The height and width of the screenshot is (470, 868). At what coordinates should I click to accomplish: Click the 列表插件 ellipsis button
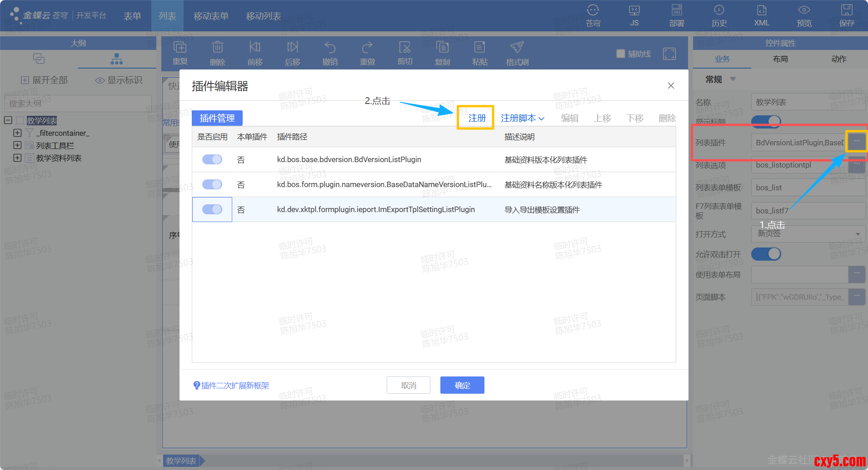pyautogui.click(x=857, y=142)
